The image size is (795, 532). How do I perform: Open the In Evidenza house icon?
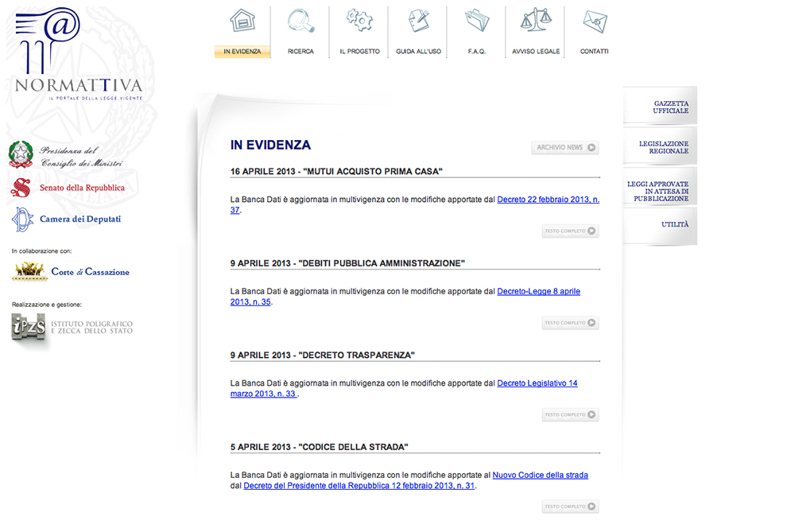tap(242, 21)
